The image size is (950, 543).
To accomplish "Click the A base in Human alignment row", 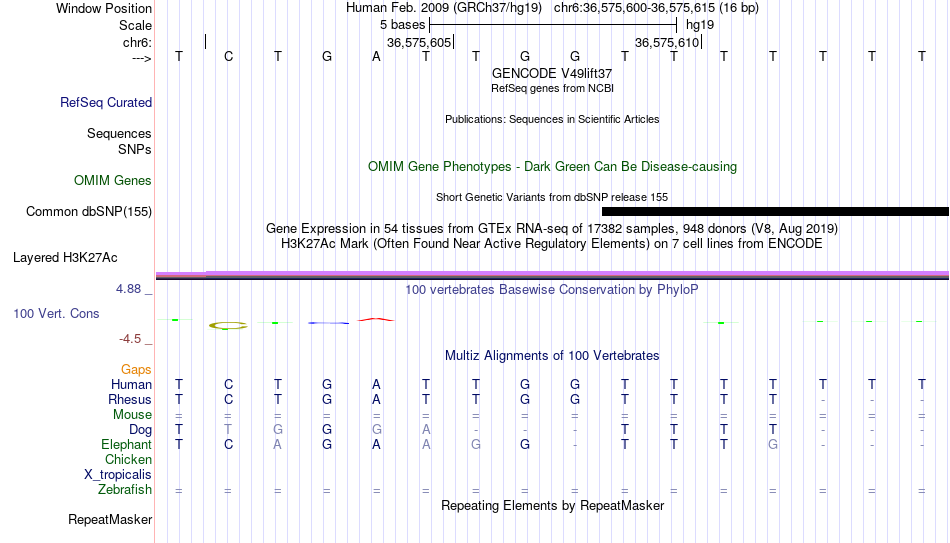I will click(376, 384).
